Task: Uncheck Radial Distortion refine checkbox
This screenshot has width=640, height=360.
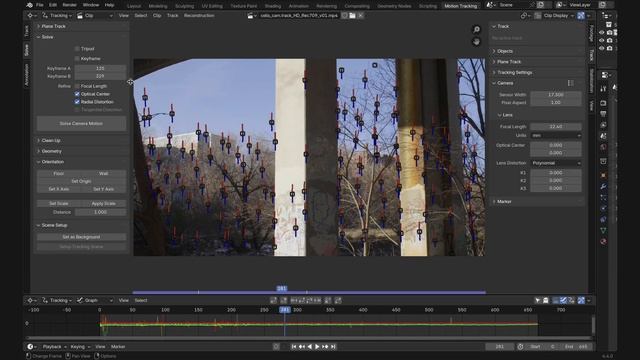Action: 77,102
